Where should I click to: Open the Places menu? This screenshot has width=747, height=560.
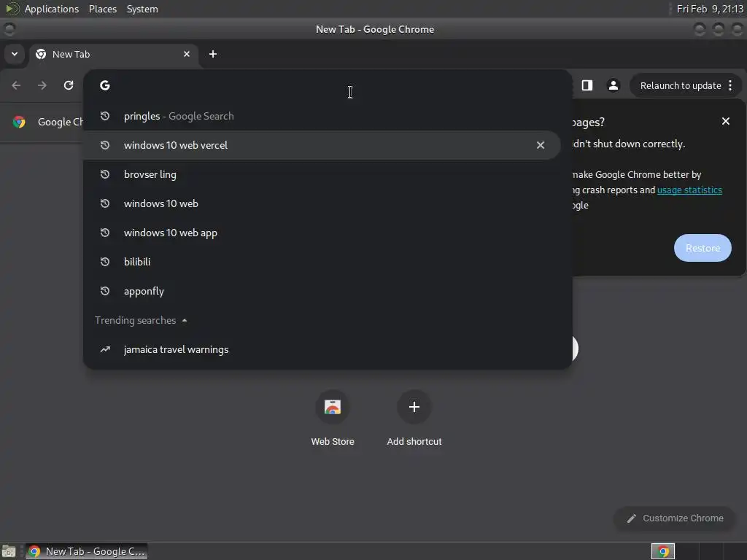(103, 9)
